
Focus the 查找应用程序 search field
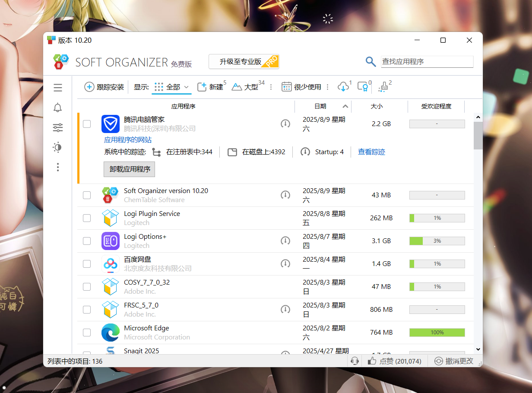pos(427,62)
